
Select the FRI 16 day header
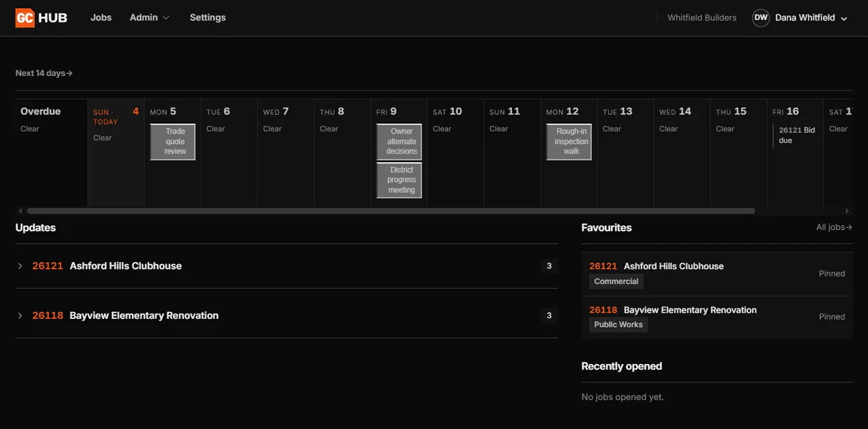786,112
